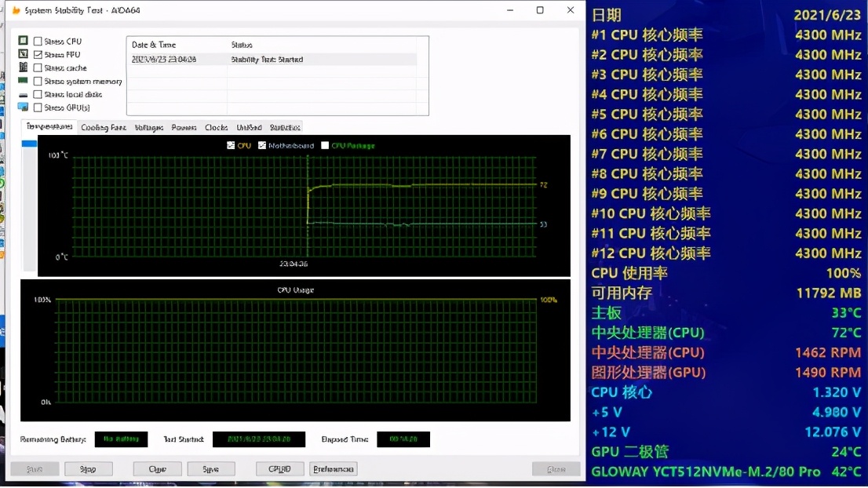
Task: Click the 可用内存 11792 MB row
Action: pos(726,293)
